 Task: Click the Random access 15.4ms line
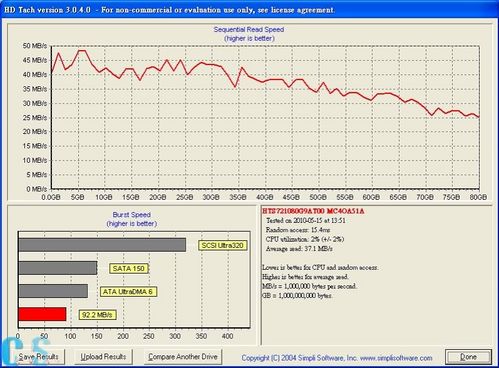coord(298,230)
